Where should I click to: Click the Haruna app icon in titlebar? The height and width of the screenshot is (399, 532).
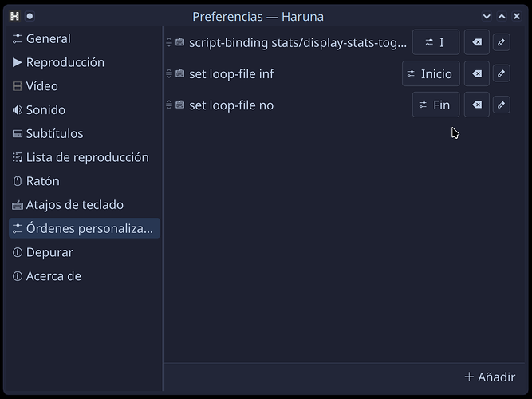click(14, 16)
